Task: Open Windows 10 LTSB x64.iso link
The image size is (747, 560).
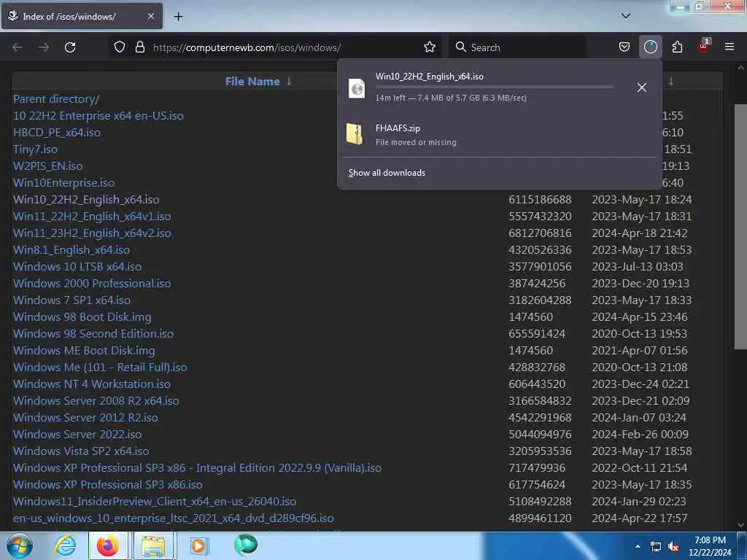Action: (77, 267)
